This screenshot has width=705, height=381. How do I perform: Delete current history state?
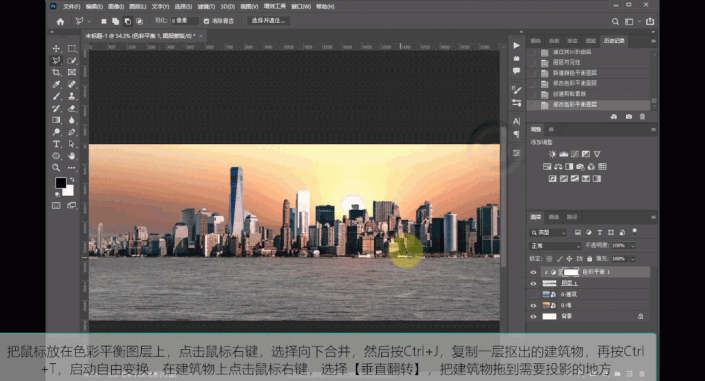coord(643,117)
